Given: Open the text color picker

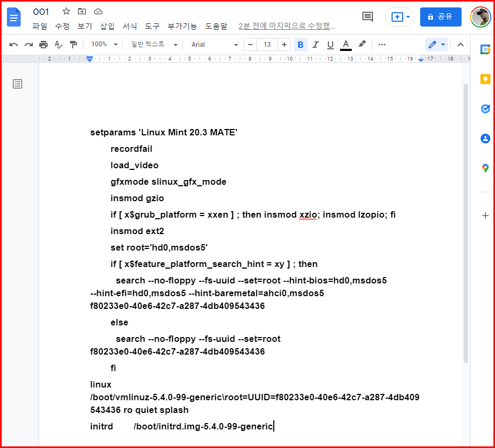Looking at the screenshot, I should point(346,45).
